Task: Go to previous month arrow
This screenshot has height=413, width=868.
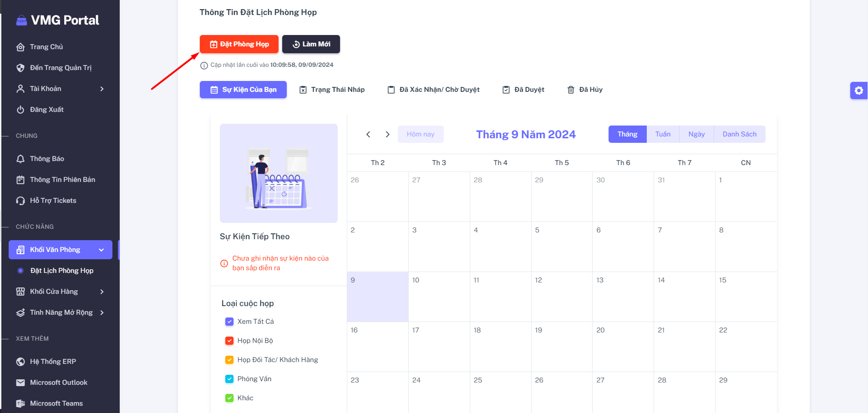Action: (x=368, y=134)
